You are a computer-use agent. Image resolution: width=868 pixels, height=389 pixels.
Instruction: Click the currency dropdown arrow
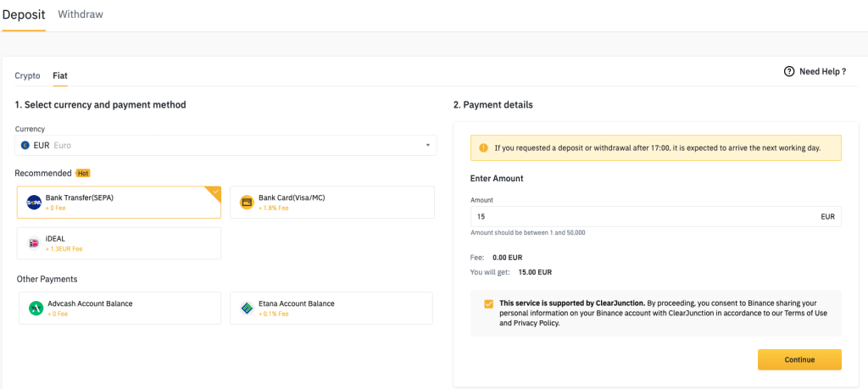(x=427, y=146)
